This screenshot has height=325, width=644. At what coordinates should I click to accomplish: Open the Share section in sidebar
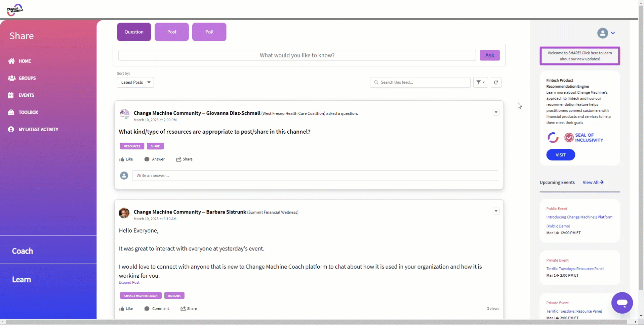[22, 36]
